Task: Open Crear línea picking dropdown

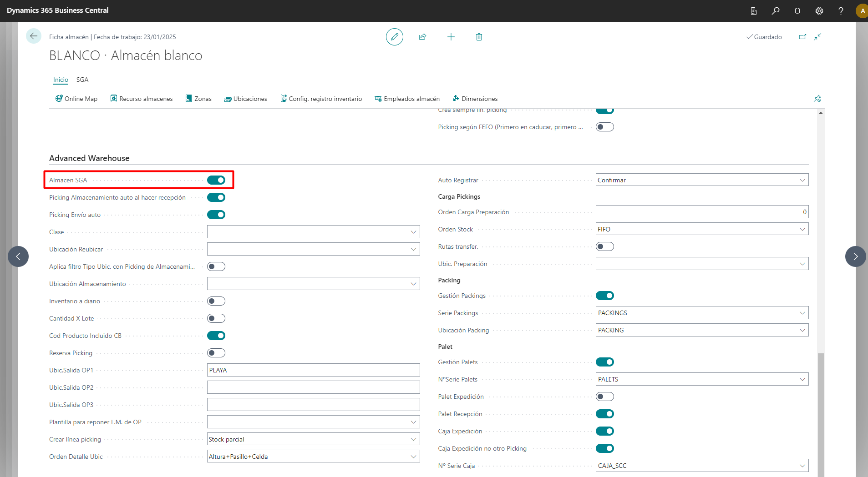Action: tap(313, 439)
